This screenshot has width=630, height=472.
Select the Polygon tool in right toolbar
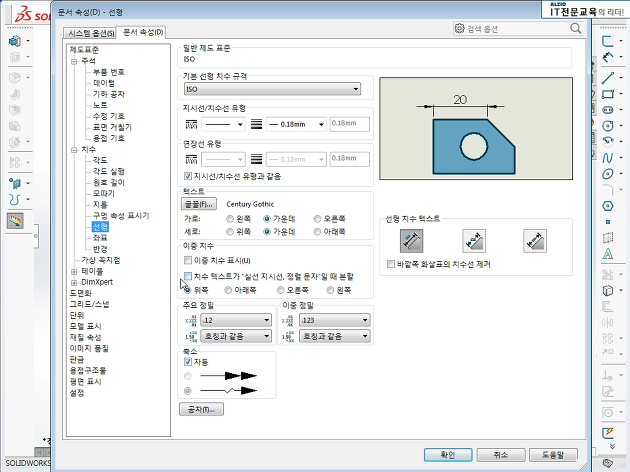pos(608,206)
